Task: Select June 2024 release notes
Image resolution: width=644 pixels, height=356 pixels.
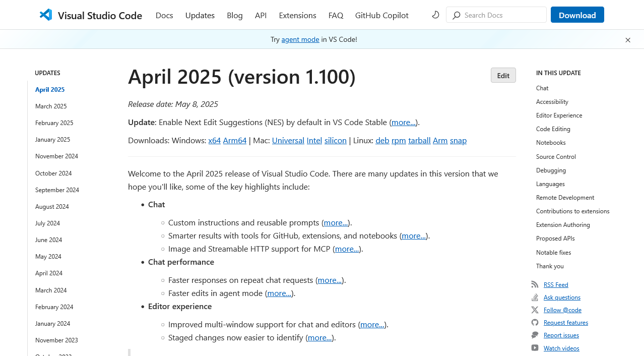Action: pyautogui.click(x=49, y=240)
